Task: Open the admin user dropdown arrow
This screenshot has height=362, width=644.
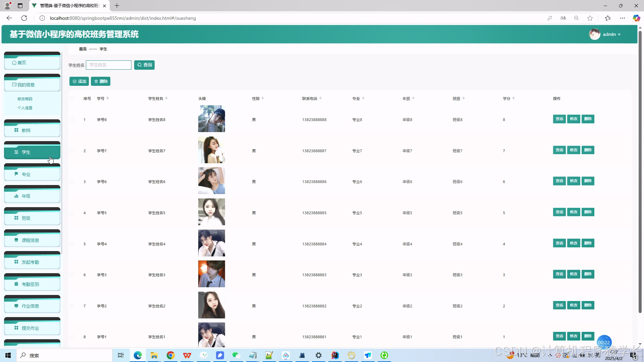Action: (x=619, y=35)
